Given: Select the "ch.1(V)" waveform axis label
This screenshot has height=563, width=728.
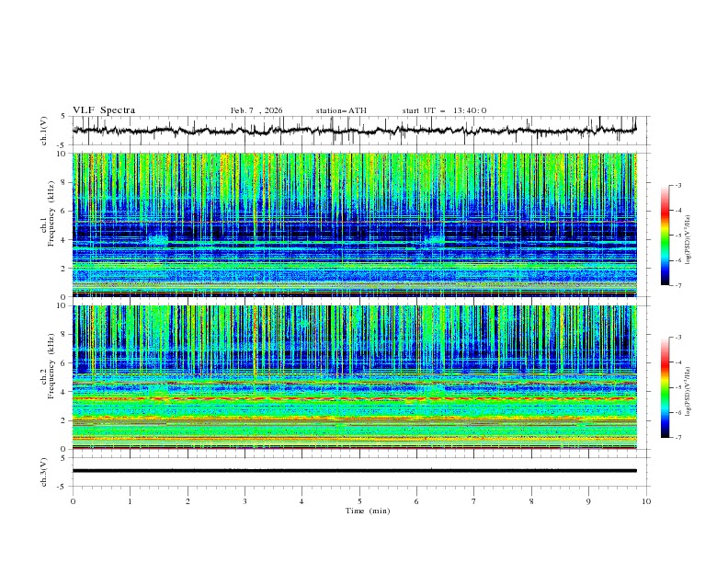Looking at the screenshot, I should (x=44, y=131).
